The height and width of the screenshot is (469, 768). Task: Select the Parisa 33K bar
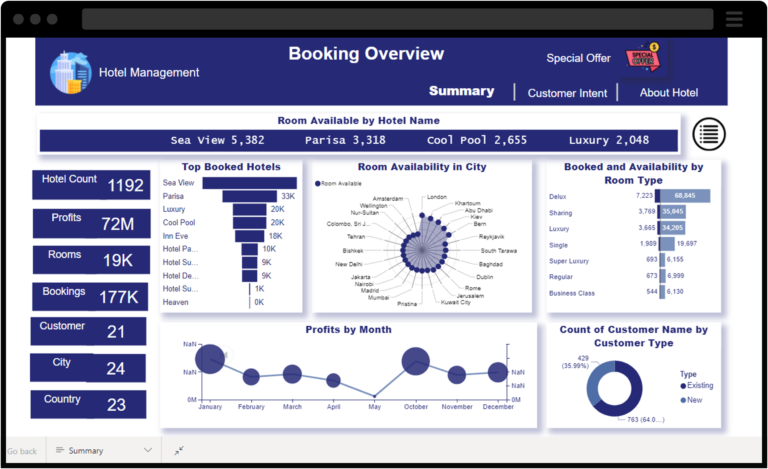[x=250, y=196]
